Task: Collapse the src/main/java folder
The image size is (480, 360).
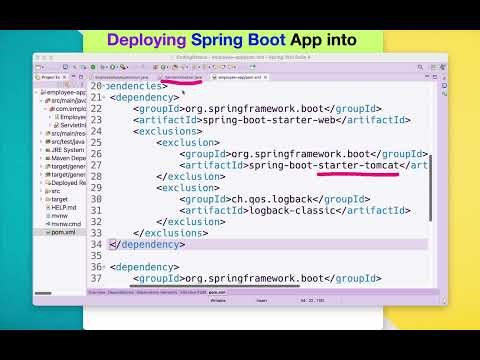Action: [x=41, y=100]
